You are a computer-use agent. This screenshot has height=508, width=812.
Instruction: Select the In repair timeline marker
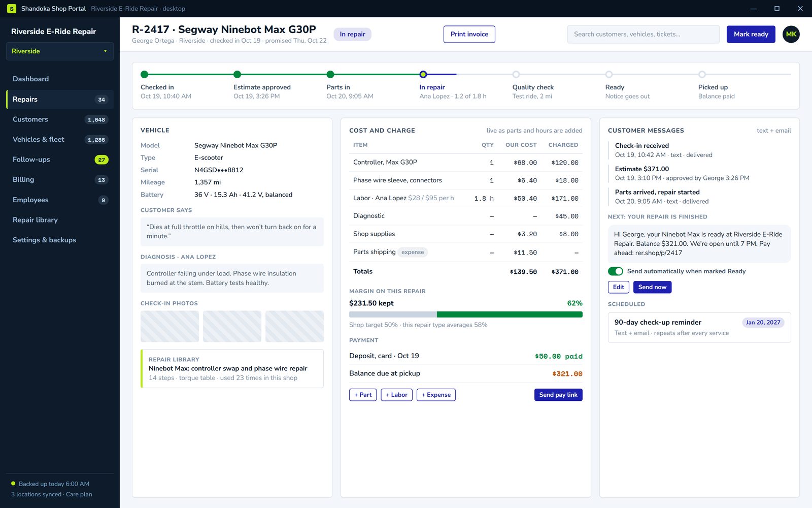coord(423,74)
